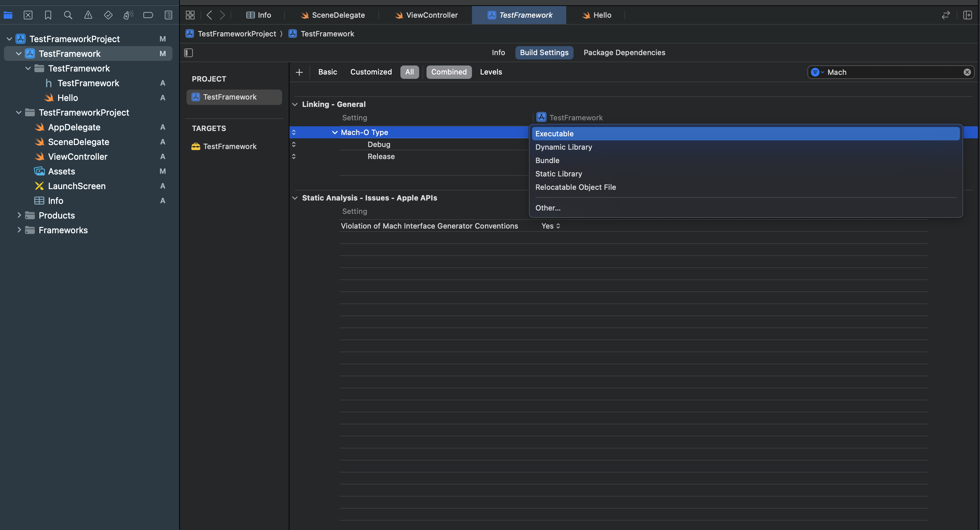Switch to the Hello editor tab
The image size is (980, 530).
point(597,15)
